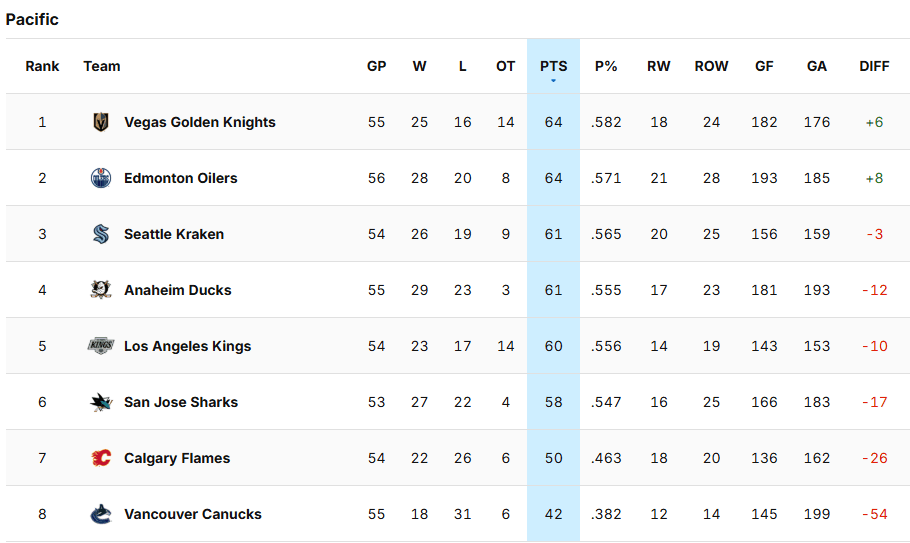Viewport: 910px width, 543px height.
Task: Click the Anaheim Ducks logo icon
Action: click(100, 290)
